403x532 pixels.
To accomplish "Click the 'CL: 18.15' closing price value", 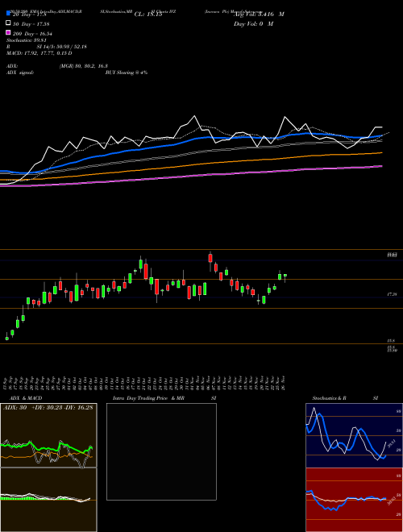I will [148, 15].
